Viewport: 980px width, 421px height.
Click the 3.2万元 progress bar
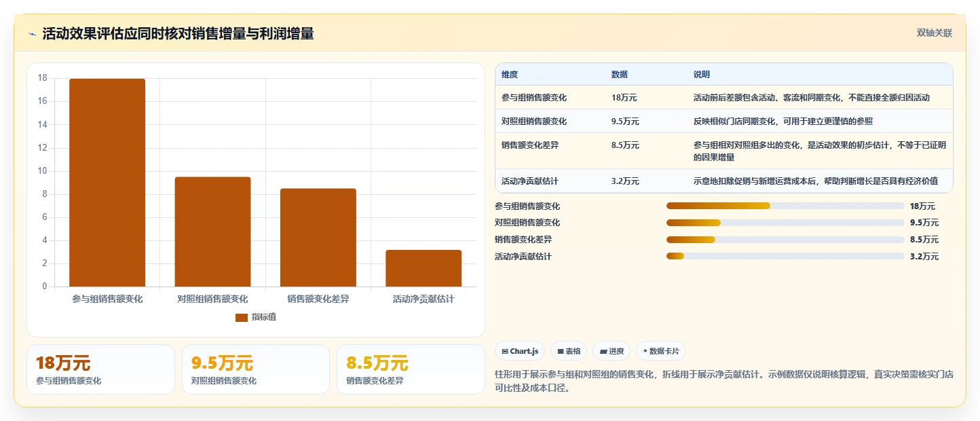click(785, 257)
